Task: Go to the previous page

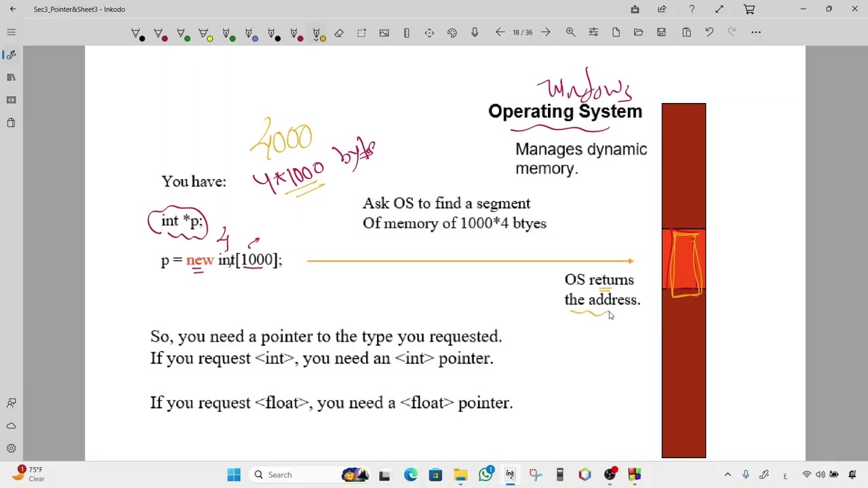Action: (500, 33)
